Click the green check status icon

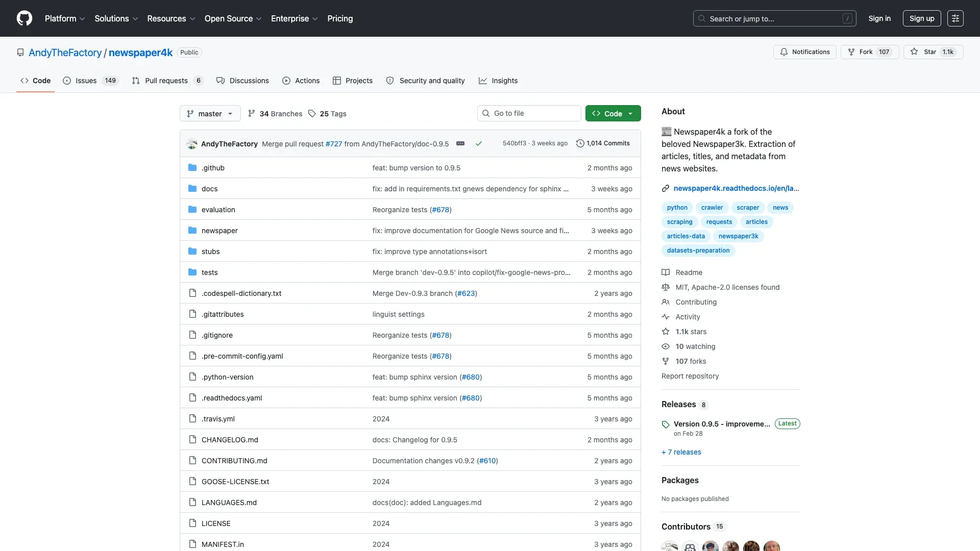point(479,143)
